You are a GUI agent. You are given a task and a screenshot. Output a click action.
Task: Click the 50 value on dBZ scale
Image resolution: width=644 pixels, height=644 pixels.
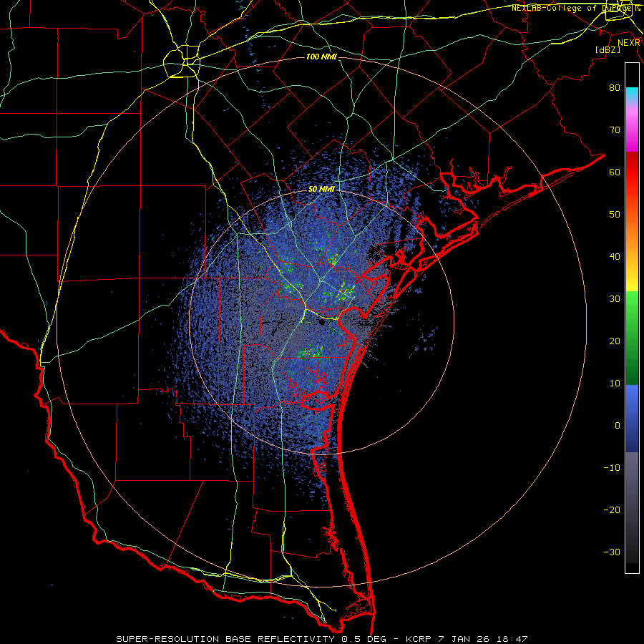click(615, 215)
